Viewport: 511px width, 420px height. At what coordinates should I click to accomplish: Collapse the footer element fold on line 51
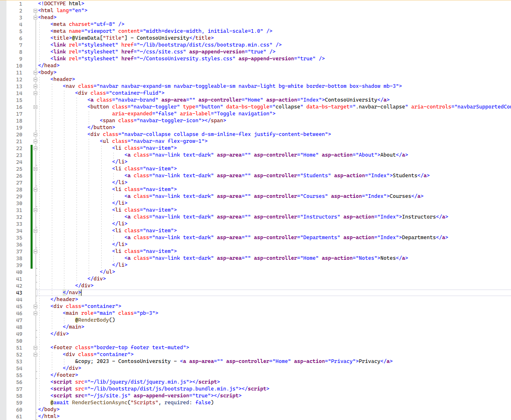[35, 348]
